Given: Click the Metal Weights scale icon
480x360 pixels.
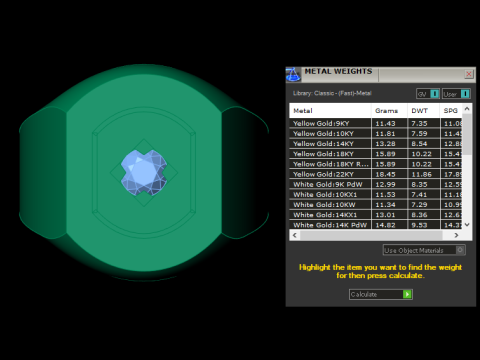Looking at the screenshot, I should 293,74.
